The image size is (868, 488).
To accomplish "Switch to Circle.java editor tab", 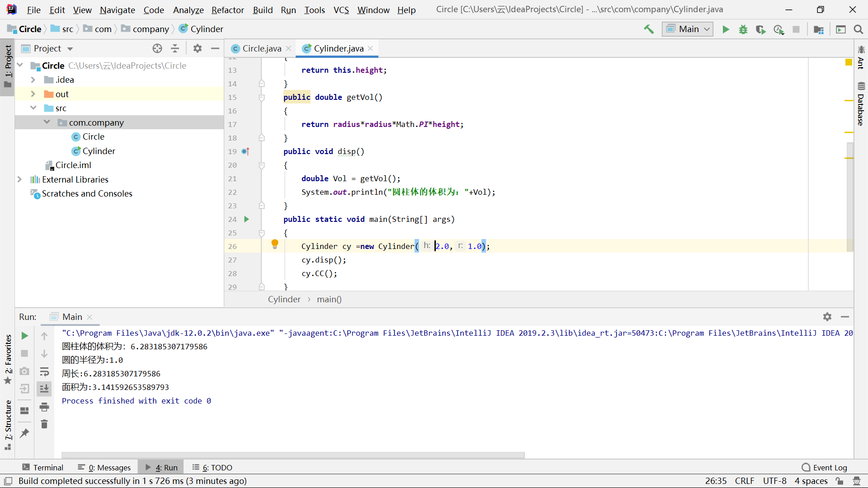I will click(261, 48).
